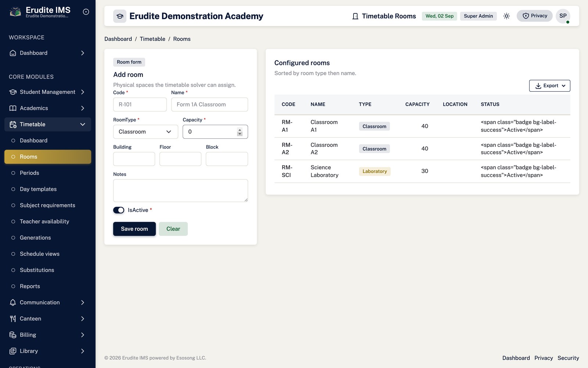
Task: Click the Timetable breadcrumb link
Action: 153,39
